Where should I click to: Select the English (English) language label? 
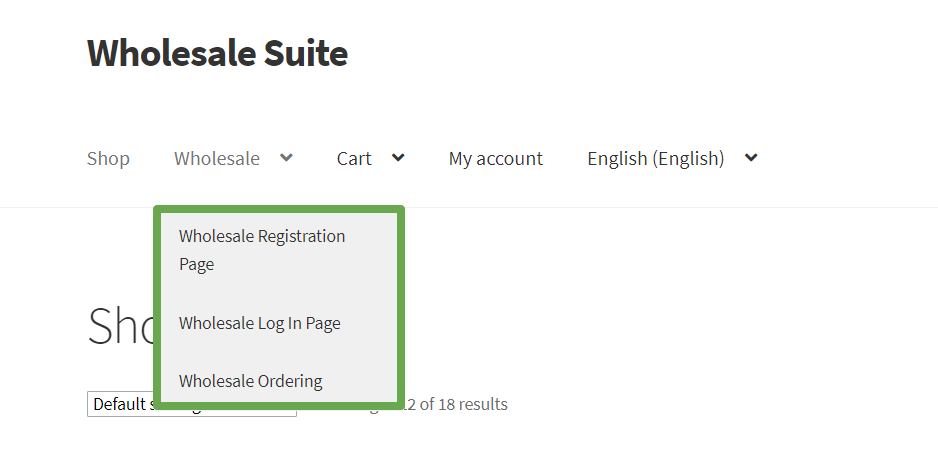655,159
